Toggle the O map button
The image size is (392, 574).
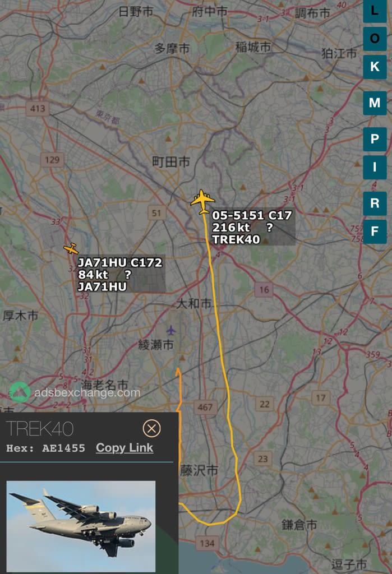[x=375, y=39]
